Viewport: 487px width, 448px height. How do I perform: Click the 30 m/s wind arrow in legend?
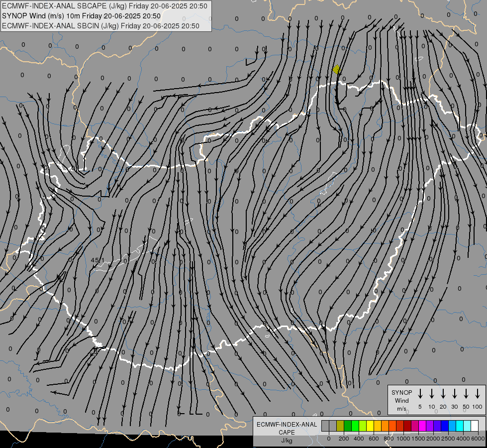point(455,394)
